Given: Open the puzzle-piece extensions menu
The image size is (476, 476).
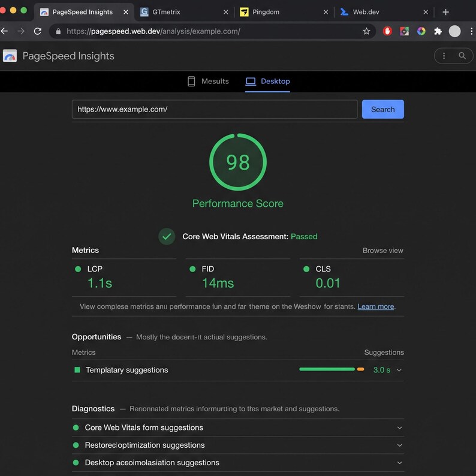Looking at the screenshot, I should [x=438, y=31].
